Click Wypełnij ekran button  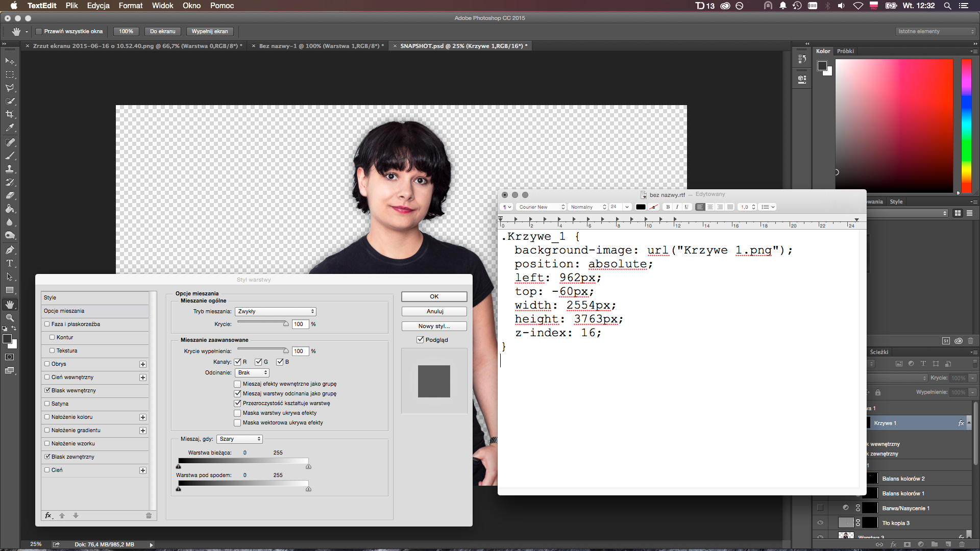210,32
